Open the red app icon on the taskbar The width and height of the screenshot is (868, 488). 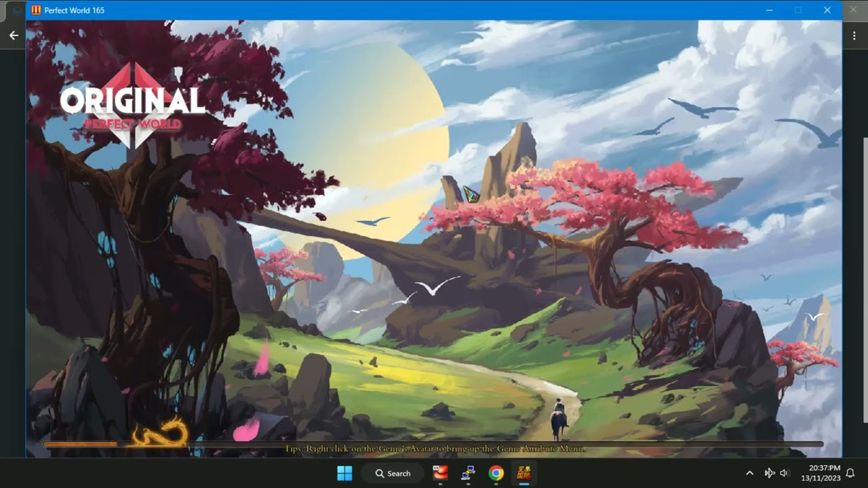pyautogui.click(x=441, y=473)
